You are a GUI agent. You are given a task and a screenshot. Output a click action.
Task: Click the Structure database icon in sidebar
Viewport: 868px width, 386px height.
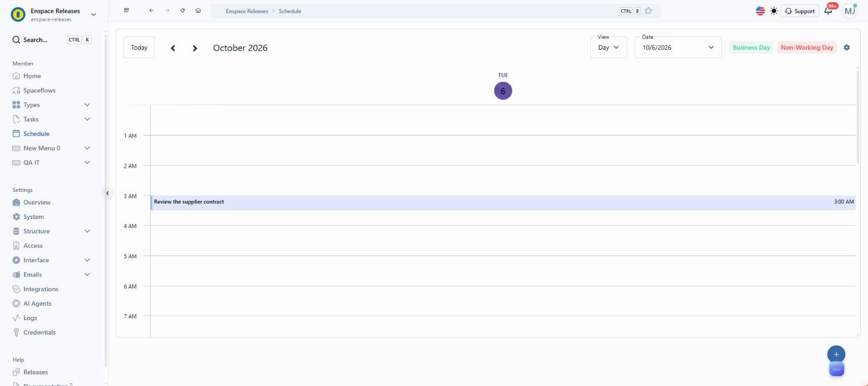(x=16, y=231)
